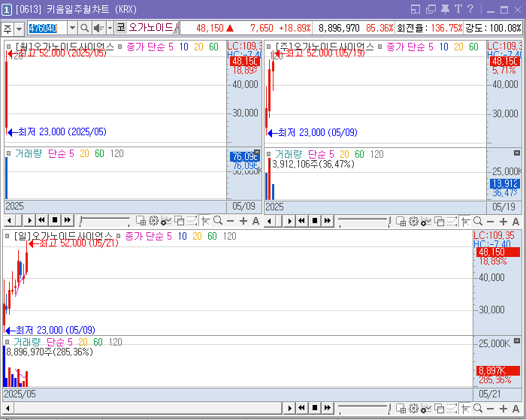526x420 pixels.
Task: Stop monthly chart replay
Action: (55, 220)
